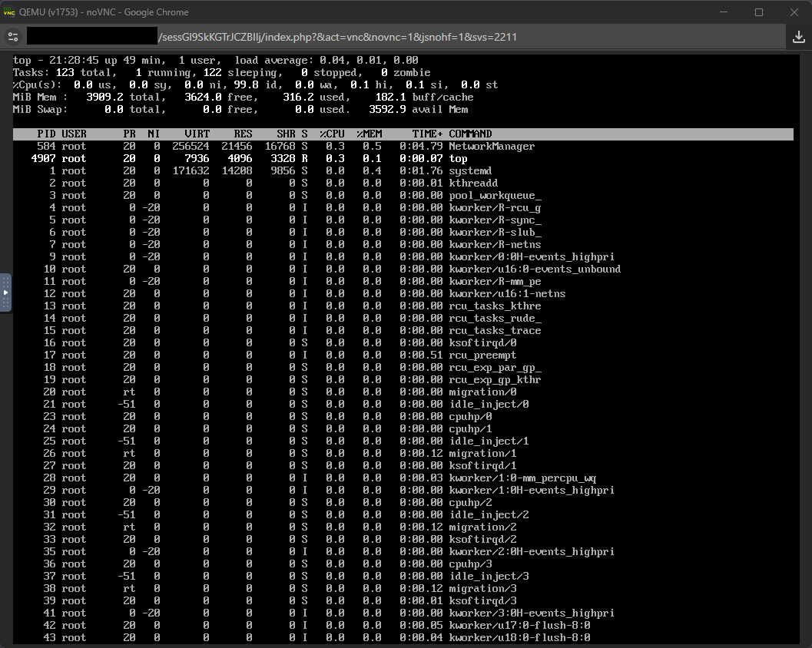Select the kworker/R-mm_pe row
Screen dimensions: 812x648
[403, 282]
